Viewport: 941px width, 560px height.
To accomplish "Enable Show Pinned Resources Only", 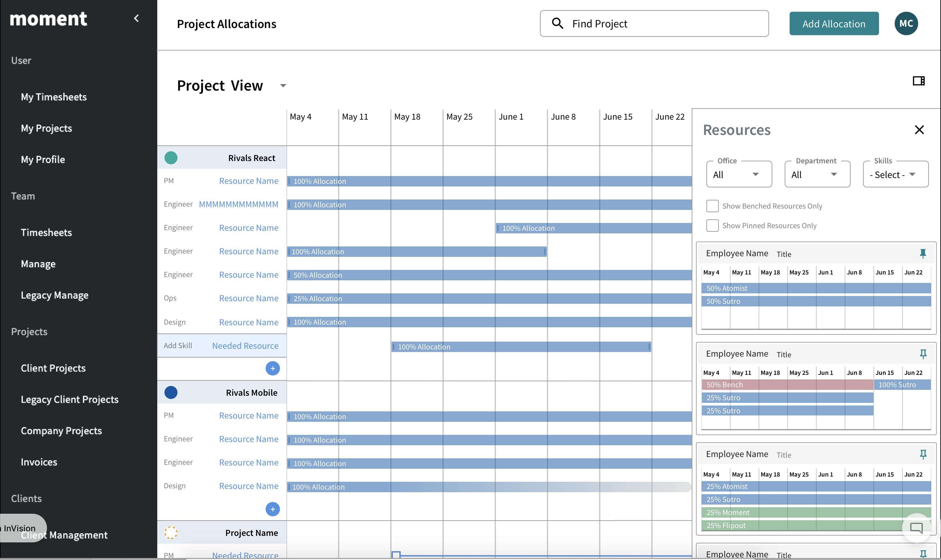I will [712, 226].
